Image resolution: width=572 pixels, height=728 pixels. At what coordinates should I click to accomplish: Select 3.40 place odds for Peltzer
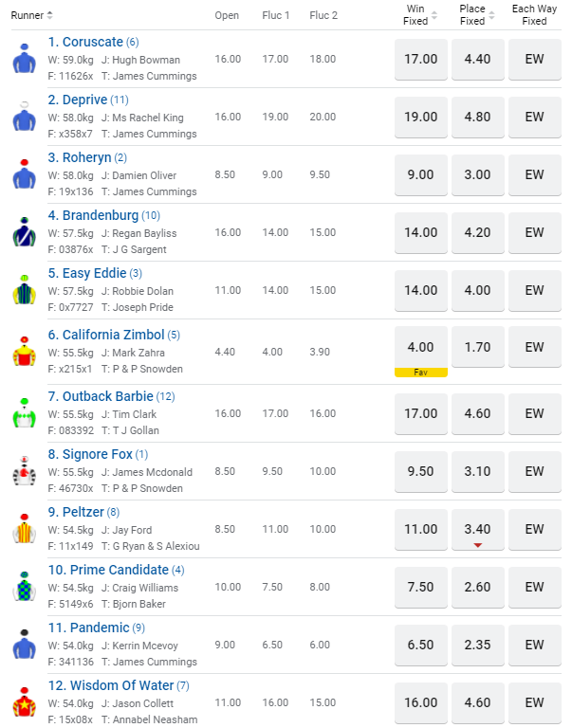click(x=477, y=529)
